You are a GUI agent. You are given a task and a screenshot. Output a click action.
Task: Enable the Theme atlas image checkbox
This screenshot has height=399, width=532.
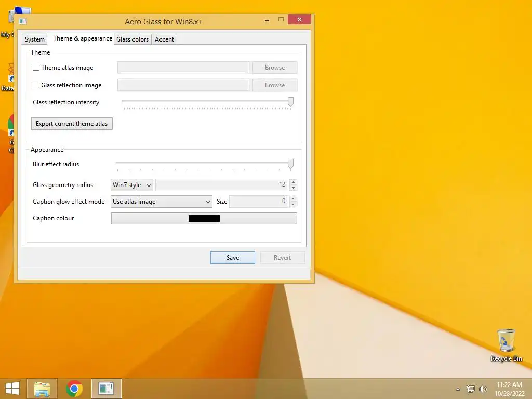pyautogui.click(x=36, y=67)
